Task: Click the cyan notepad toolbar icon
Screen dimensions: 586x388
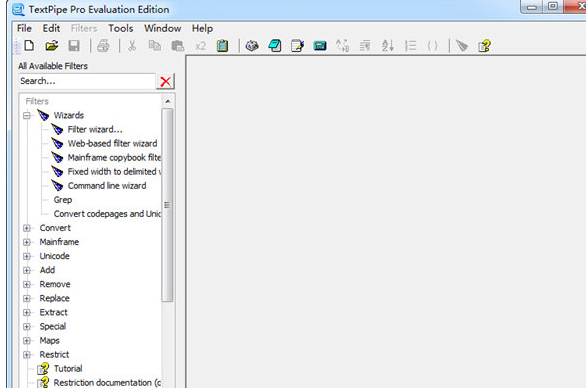Action: click(275, 46)
